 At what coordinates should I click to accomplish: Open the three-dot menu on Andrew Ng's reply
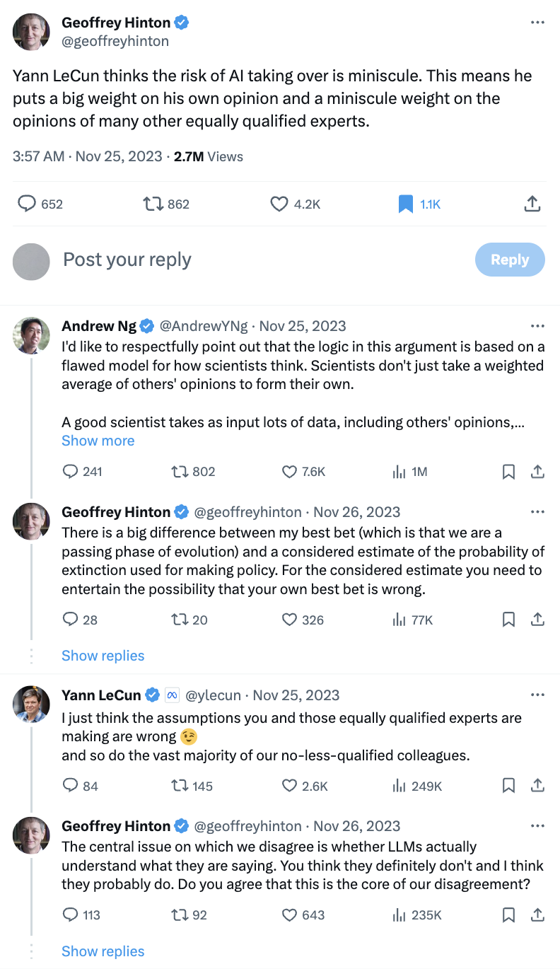tap(537, 326)
